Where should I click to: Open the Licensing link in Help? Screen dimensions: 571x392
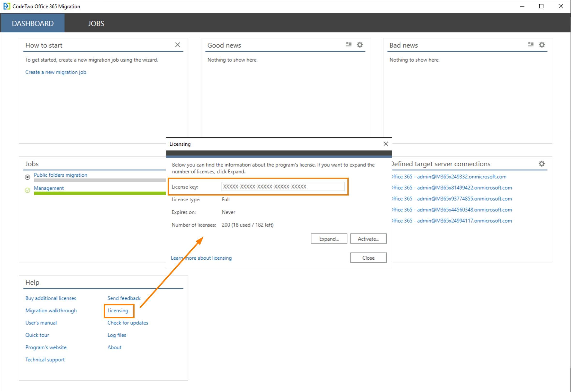coord(118,311)
